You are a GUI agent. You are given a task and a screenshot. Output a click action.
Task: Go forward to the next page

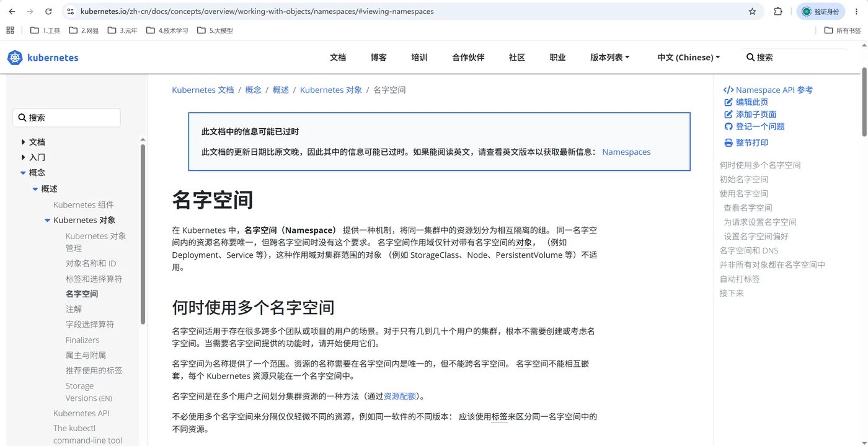(x=30, y=11)
